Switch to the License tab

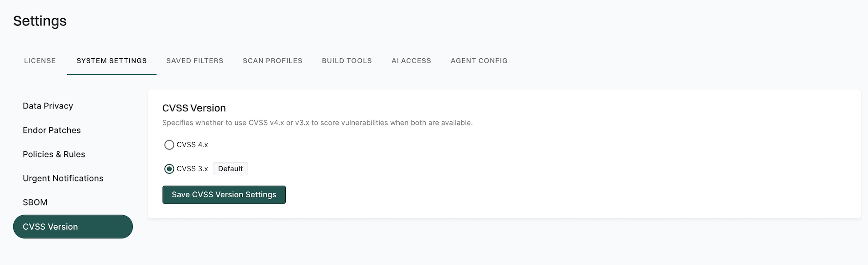point(40,61)
